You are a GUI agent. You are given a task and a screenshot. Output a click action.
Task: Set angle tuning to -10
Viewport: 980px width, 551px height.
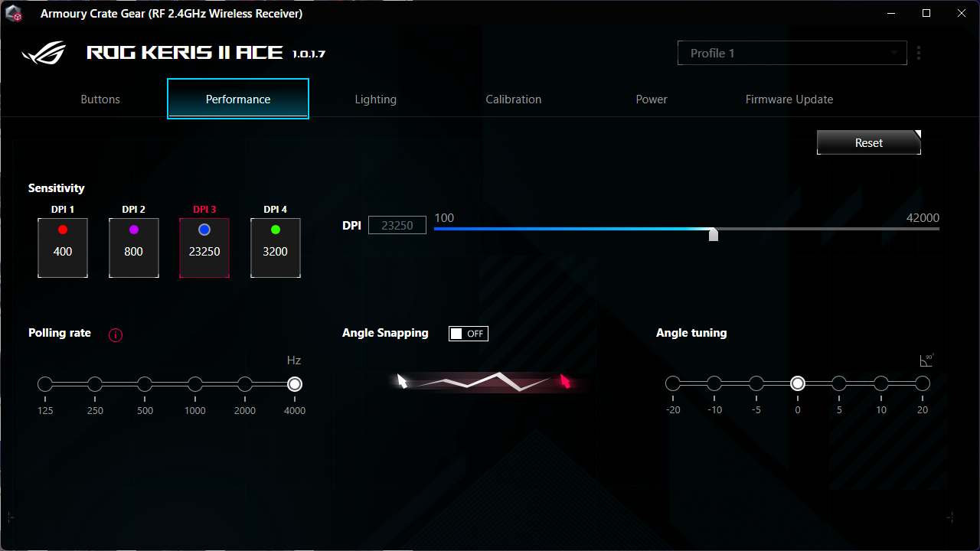(714, 383)
